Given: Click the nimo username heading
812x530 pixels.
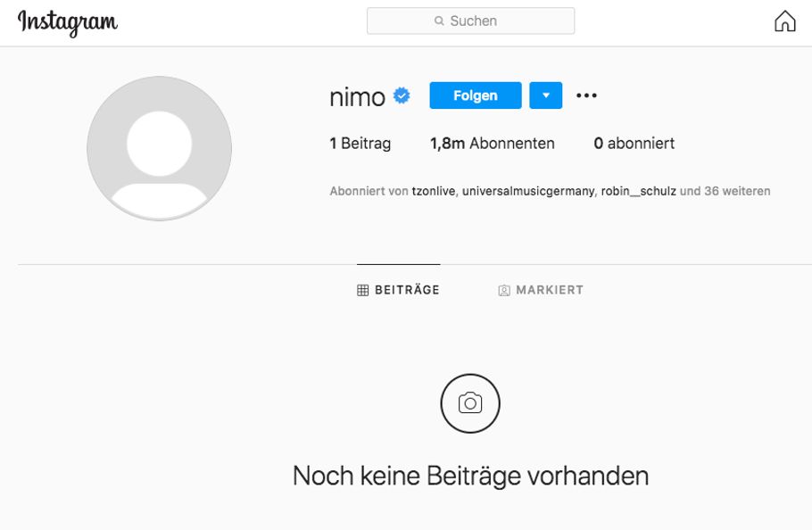Looking at the screenshot, I should (357, 96).
